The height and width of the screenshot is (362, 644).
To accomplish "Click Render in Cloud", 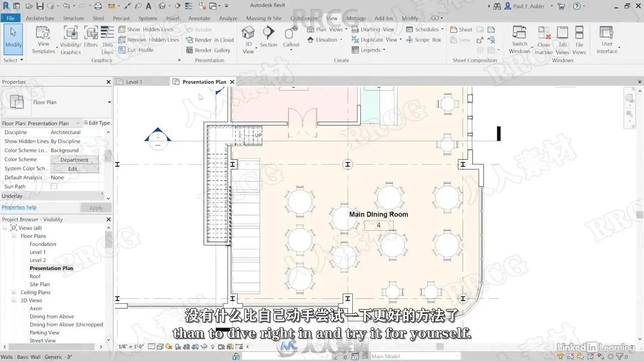I will [x=210, y=40].
